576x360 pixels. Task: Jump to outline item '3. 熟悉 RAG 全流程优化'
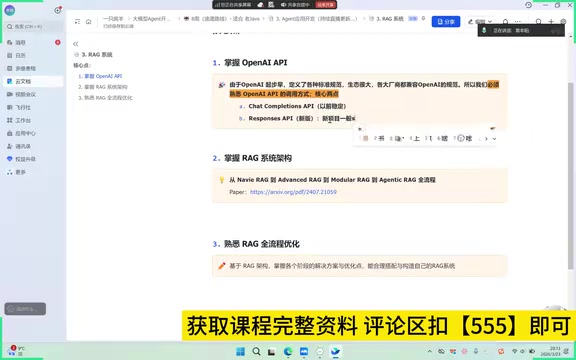point(105,98)
